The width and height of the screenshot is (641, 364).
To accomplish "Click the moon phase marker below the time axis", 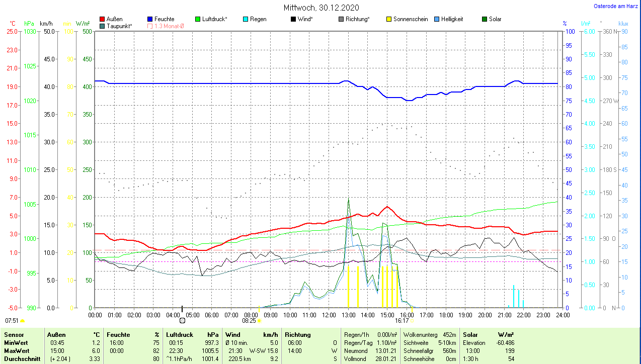I will click(182, 320).
